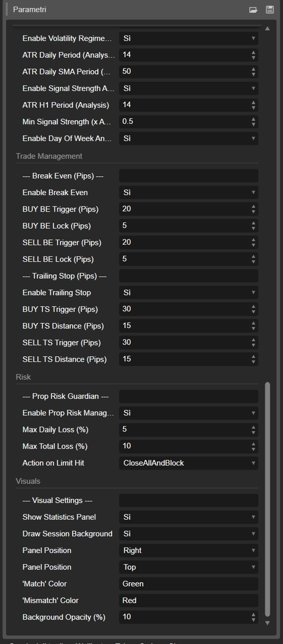Open the Action on Limit Hit dropdown

pos(189,463)
